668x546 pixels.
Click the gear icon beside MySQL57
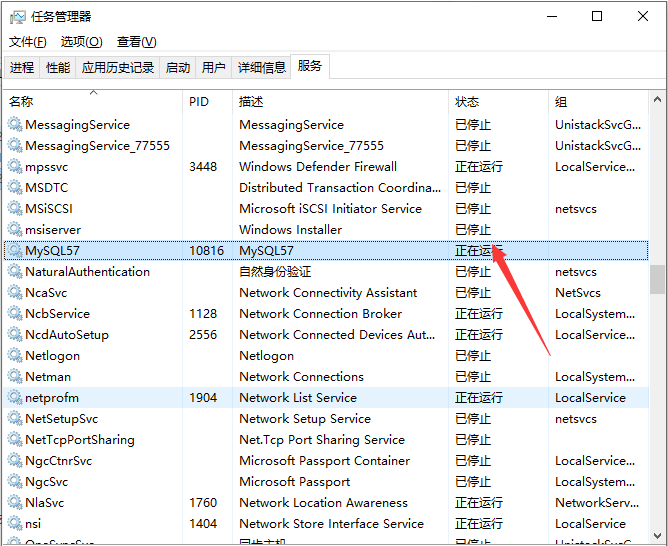pos(14,251)
